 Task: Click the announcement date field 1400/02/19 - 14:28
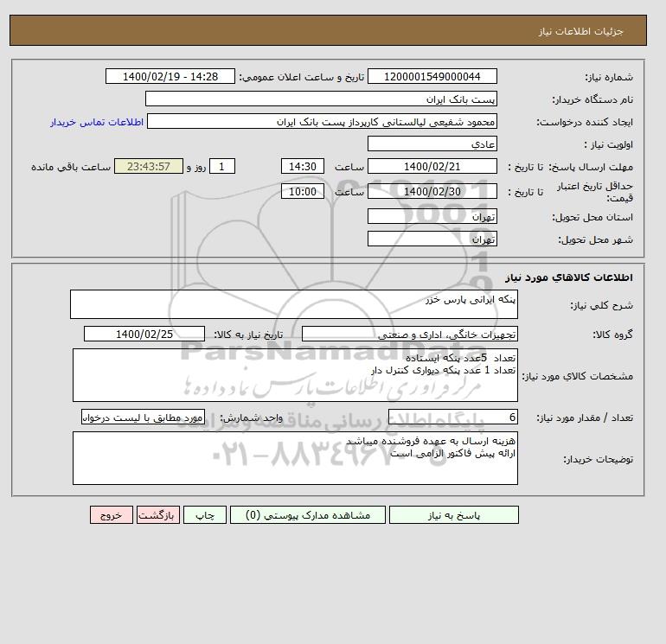click(170, 76)
